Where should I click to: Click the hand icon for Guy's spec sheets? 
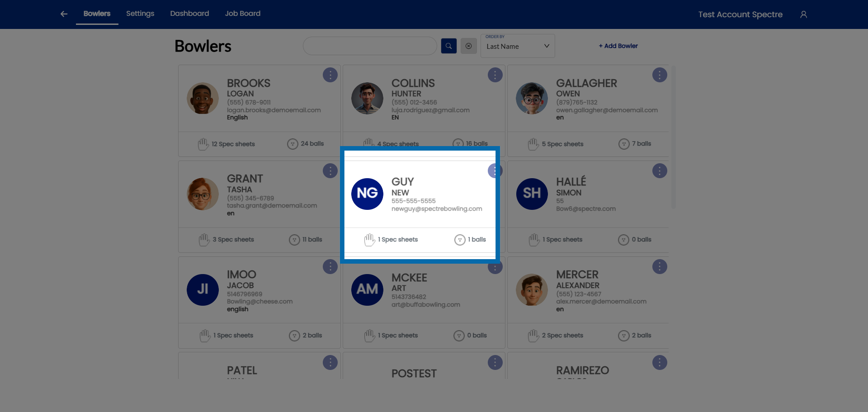pos(370,240)
